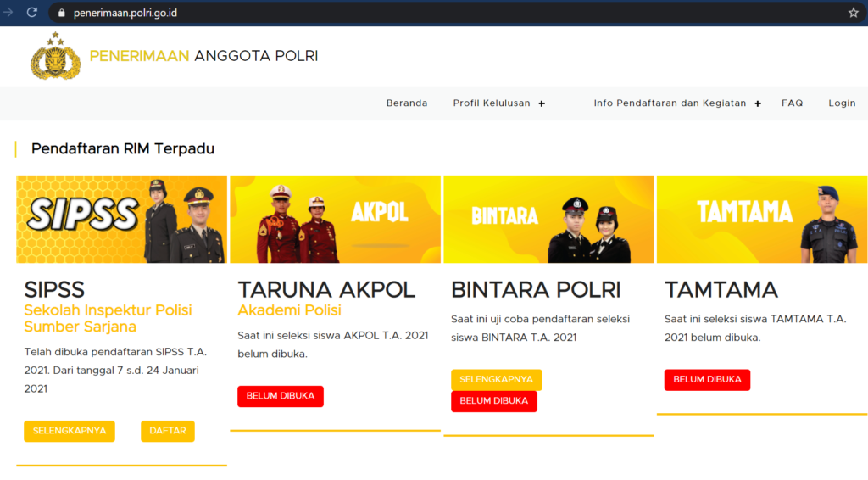The image size is (868, 480).
Task: Click the padlock site security icon
Action: tap(61, 14)
